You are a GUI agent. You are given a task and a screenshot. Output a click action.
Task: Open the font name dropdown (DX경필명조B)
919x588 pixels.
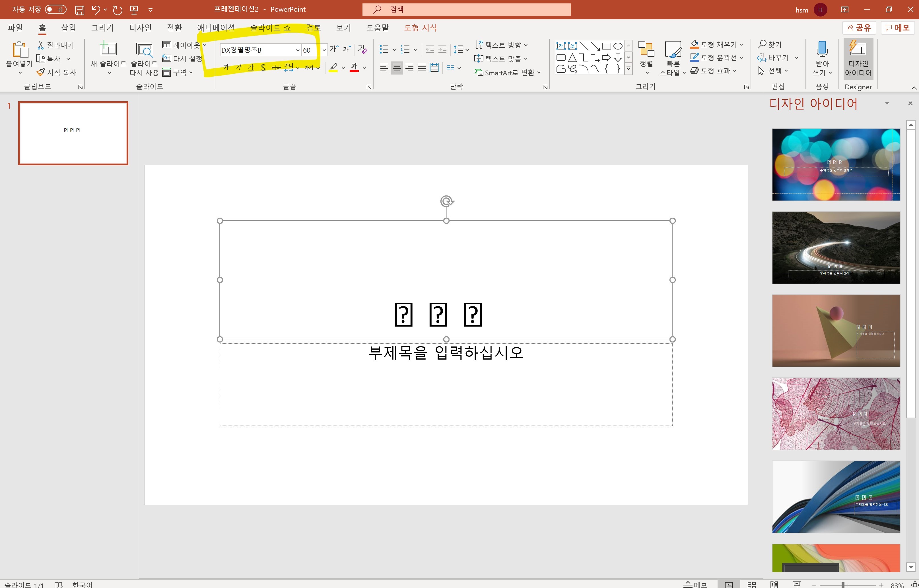point(297,49)
